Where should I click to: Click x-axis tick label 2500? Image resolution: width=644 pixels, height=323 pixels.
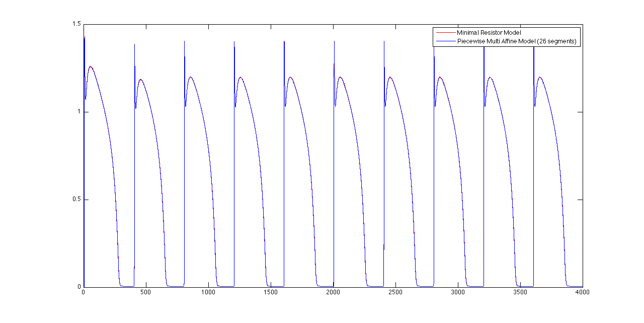[x=395, y=292]
